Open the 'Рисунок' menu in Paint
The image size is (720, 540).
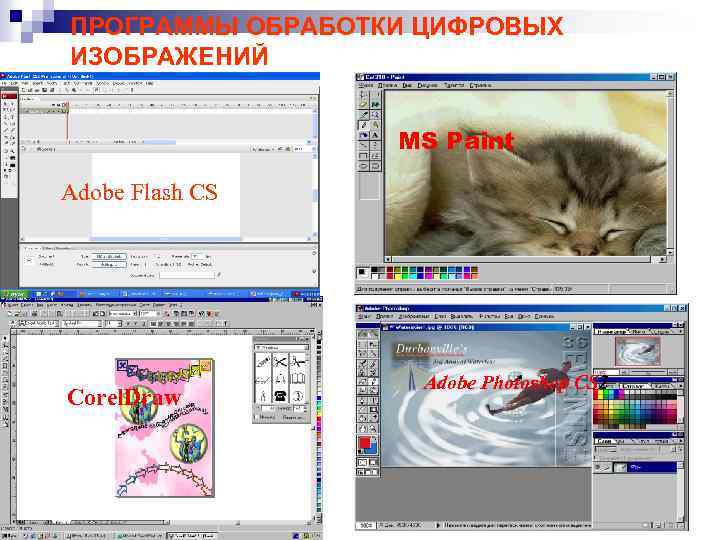click(427, 85)
